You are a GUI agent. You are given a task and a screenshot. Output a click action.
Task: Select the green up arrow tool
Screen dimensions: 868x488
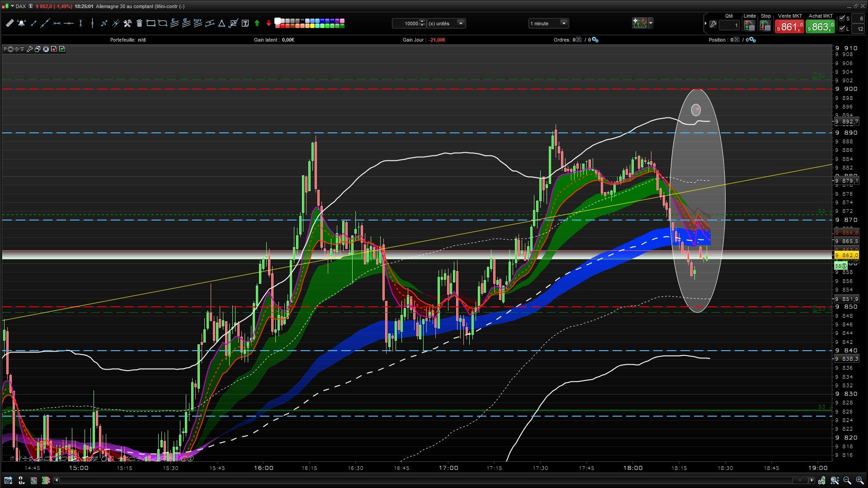coord(257,23)
